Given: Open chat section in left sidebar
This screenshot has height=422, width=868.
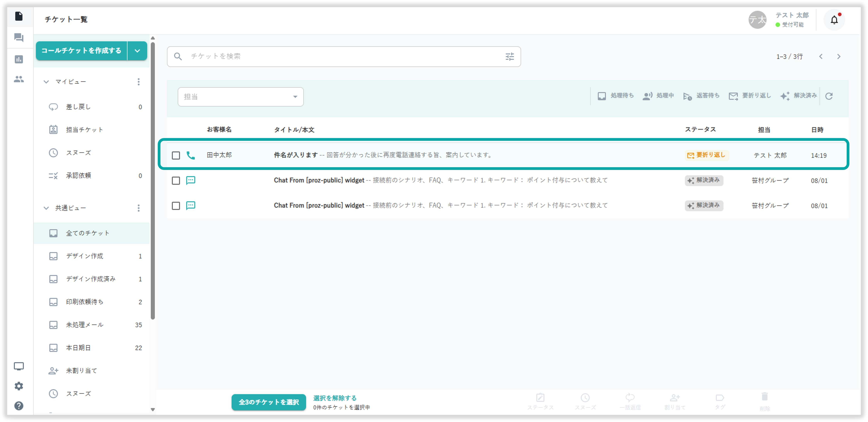Looking at the screenshot, I should click(x=19, y=37).
